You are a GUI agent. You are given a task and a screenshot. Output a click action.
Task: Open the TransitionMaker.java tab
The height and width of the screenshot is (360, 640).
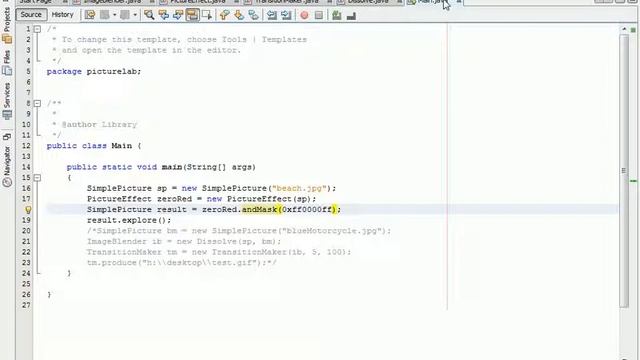click(287, 2)
